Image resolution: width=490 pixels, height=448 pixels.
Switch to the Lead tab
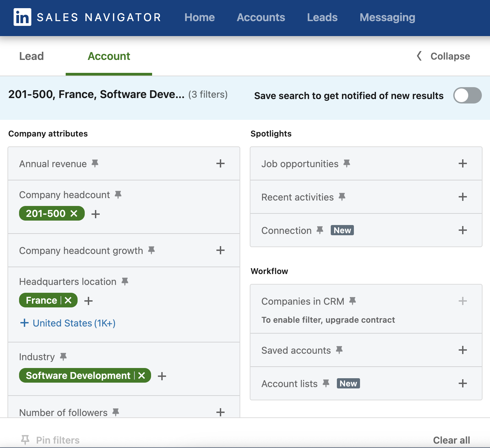tap(32, 56)
